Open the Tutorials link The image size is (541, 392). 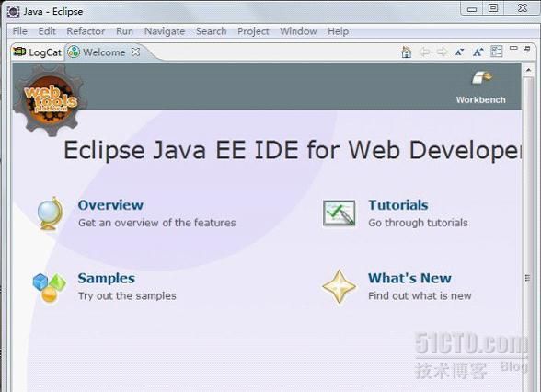point(398,205)
